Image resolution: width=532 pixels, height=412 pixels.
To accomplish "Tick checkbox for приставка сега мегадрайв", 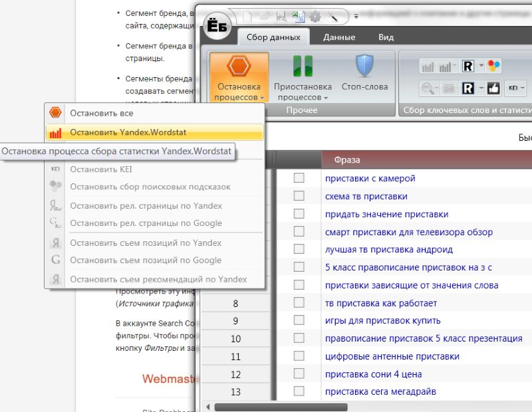I will 299,391.
